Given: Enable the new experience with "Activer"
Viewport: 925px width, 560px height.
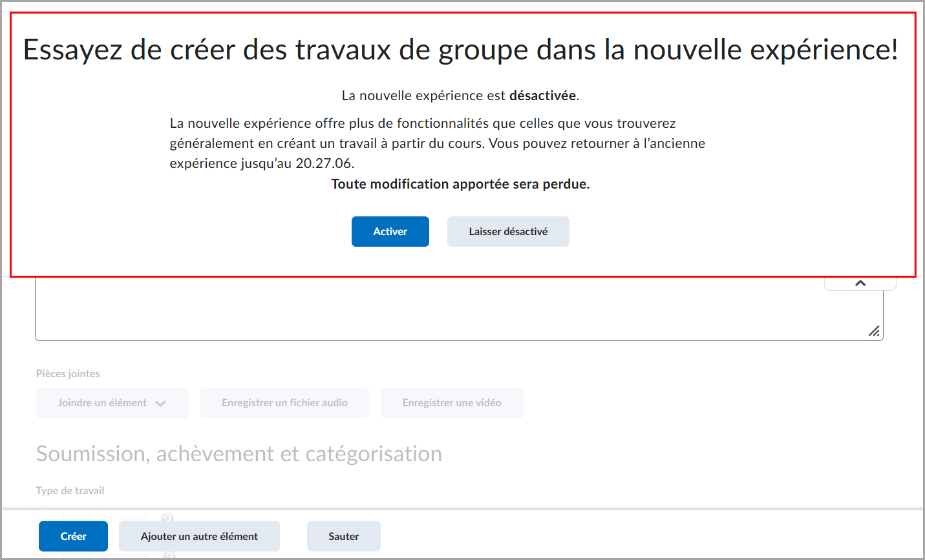Looking at the screenshot, I should tap(390, 231).
